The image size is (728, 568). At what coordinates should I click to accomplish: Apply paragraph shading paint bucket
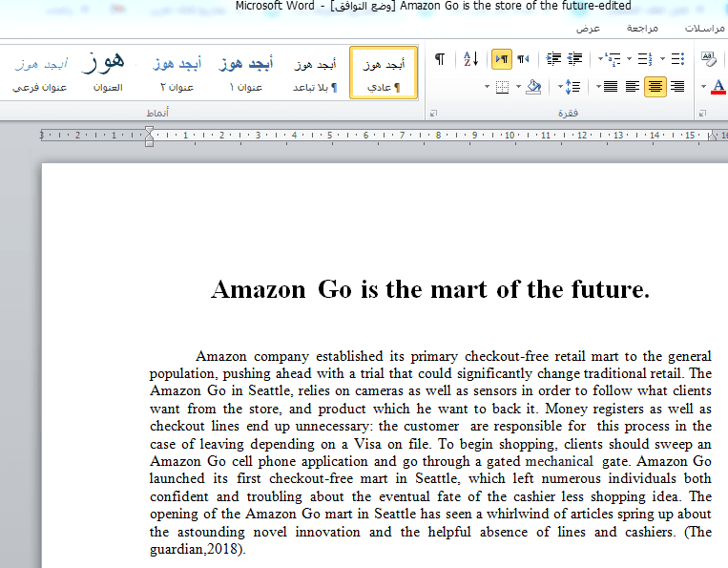[533, 87]
